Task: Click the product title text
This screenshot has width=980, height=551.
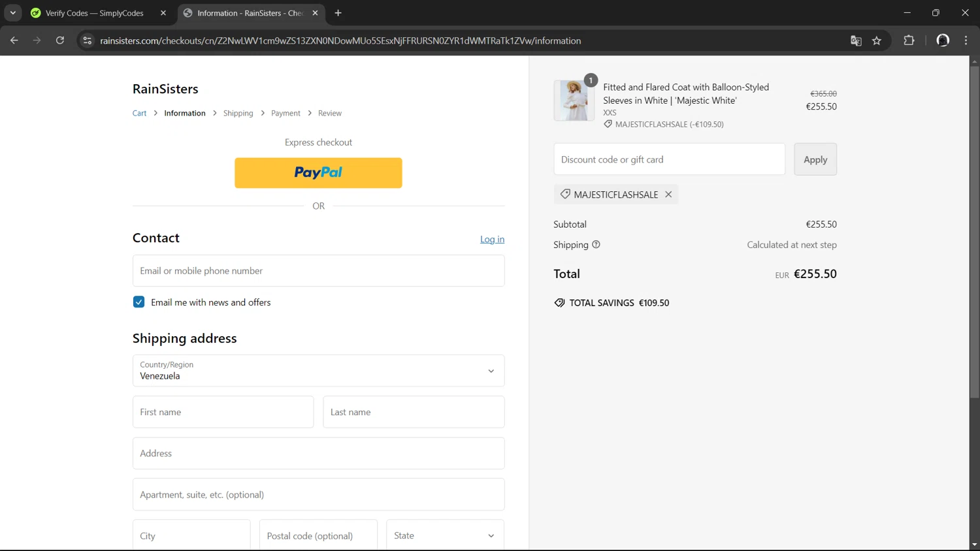Action: point(686,93)
